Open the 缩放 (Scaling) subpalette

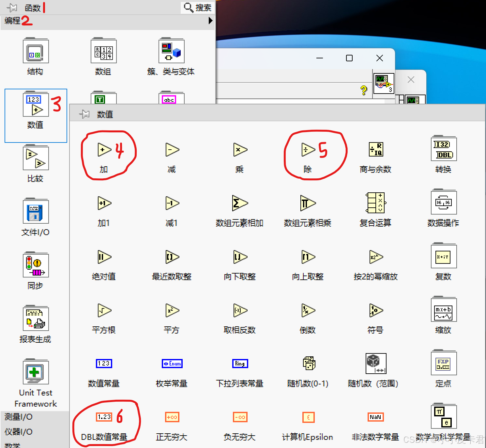point(444,309)
